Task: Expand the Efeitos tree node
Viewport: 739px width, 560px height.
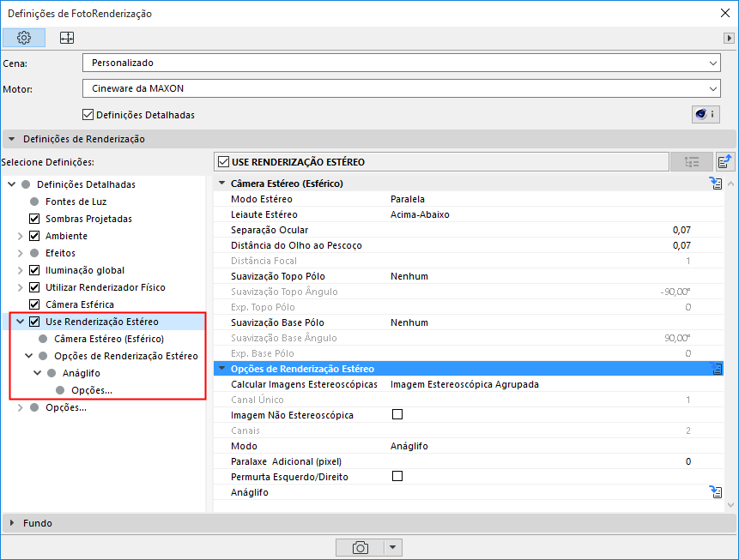Action: pos(21,253)
